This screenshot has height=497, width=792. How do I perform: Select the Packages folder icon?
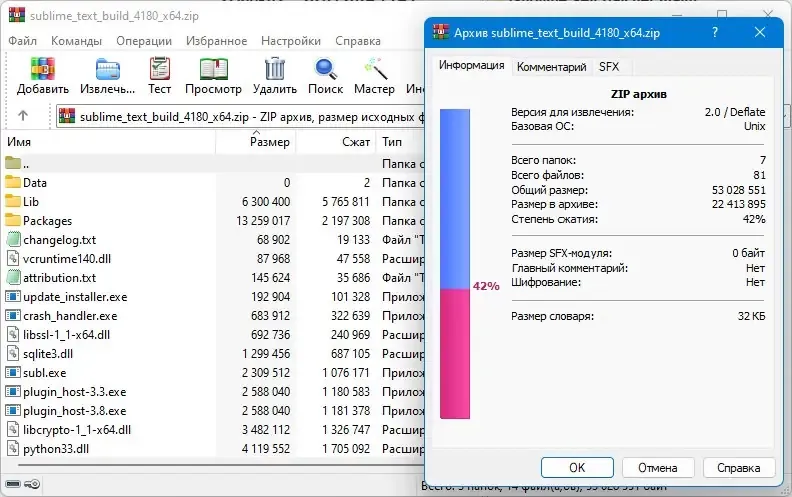point(13,220)
